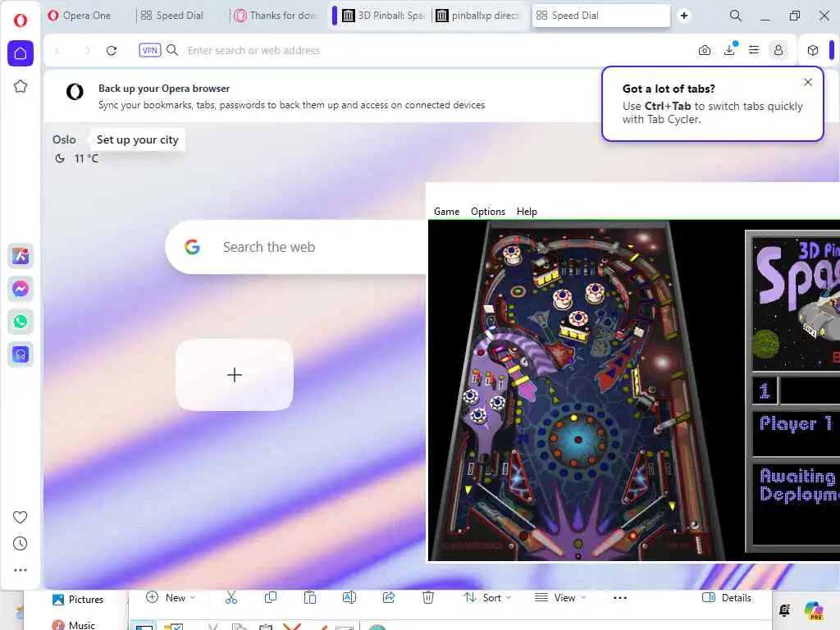Screen dimensions: 840x630
Task: Open the Copilot preview taskbar icon
Action: (814, 610)
